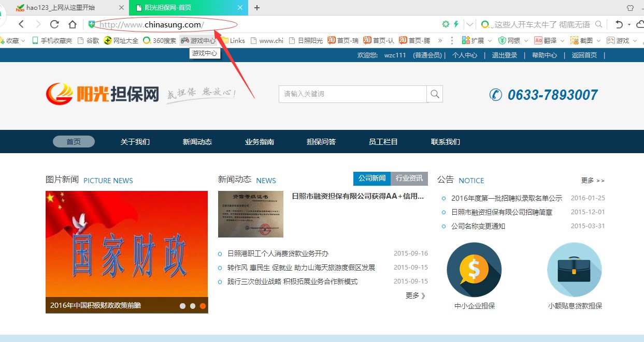This screenshot has width=644, height=342.
Task: Click the 请输入关键词 search input field
Action: (x=352, y=94)
